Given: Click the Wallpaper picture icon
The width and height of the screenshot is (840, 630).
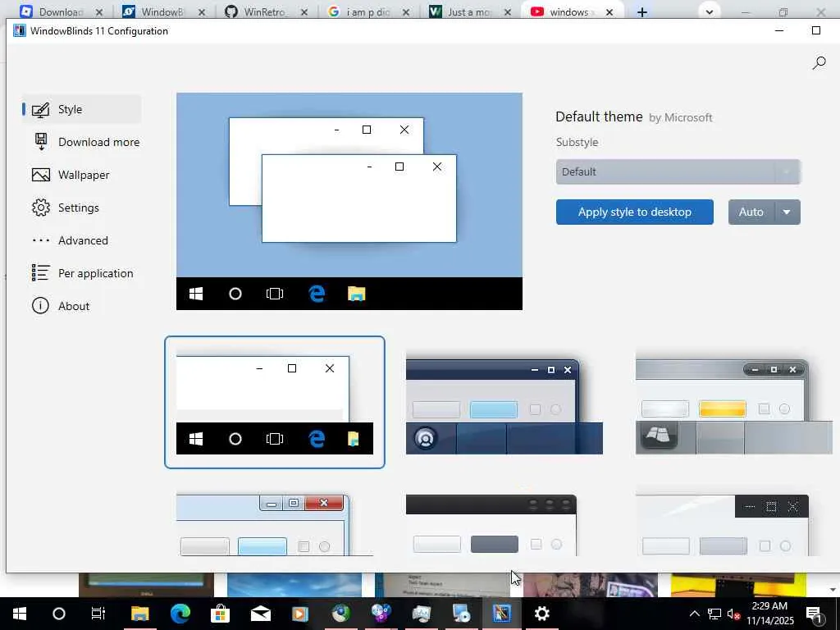Looking at the screenshot, I should click(41, 175).
